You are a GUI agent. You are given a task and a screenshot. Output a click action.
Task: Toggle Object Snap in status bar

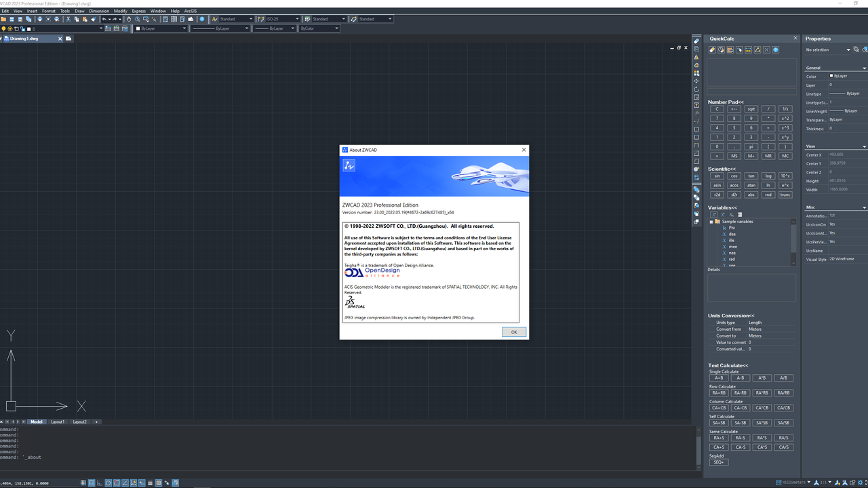117,483
